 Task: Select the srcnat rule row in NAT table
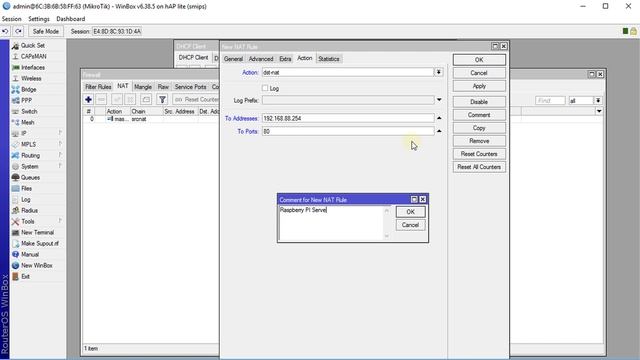(151, 119)
